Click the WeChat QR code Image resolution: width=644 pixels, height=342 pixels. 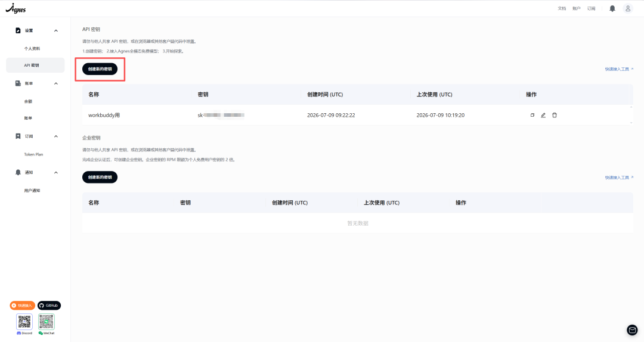pyautogui.click(x=47, y=322)
